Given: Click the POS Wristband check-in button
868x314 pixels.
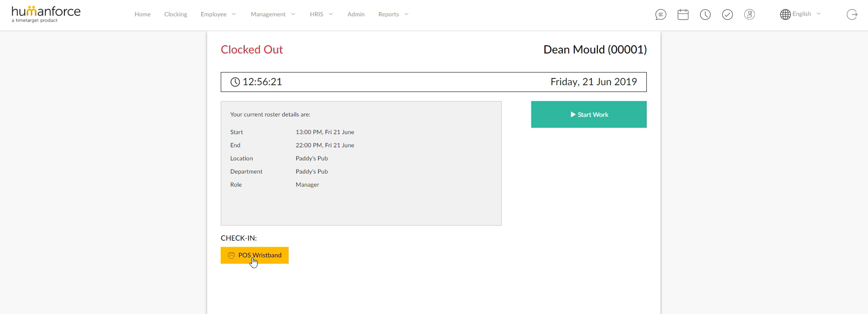Looking at the screenshot, I should 255,256.
